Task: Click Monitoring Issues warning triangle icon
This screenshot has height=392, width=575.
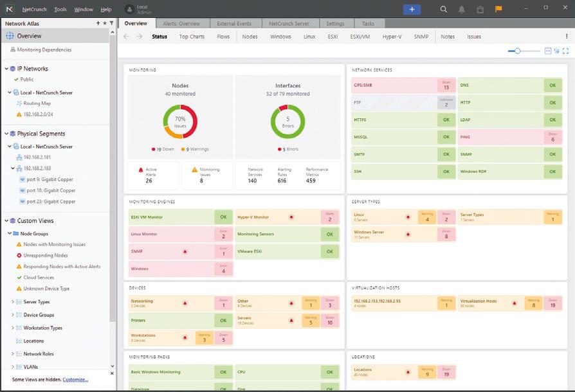Action: (195, 170)
